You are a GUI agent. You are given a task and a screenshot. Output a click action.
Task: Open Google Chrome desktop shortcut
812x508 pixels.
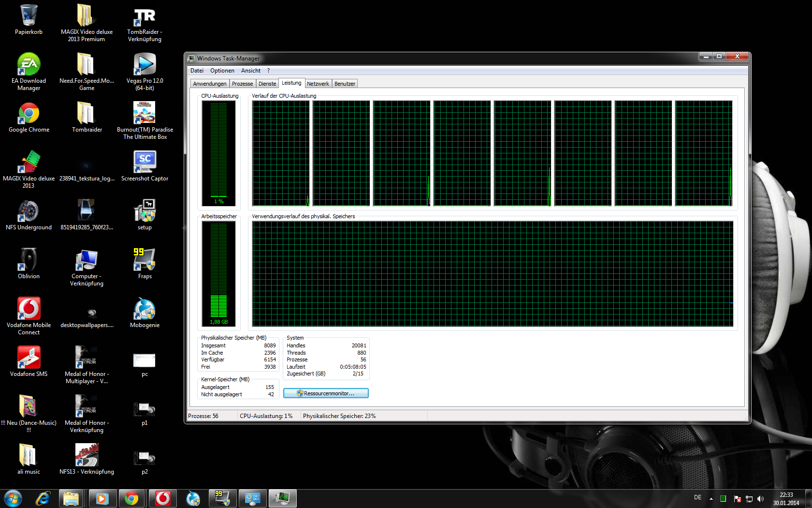click(x=29, y=117)
